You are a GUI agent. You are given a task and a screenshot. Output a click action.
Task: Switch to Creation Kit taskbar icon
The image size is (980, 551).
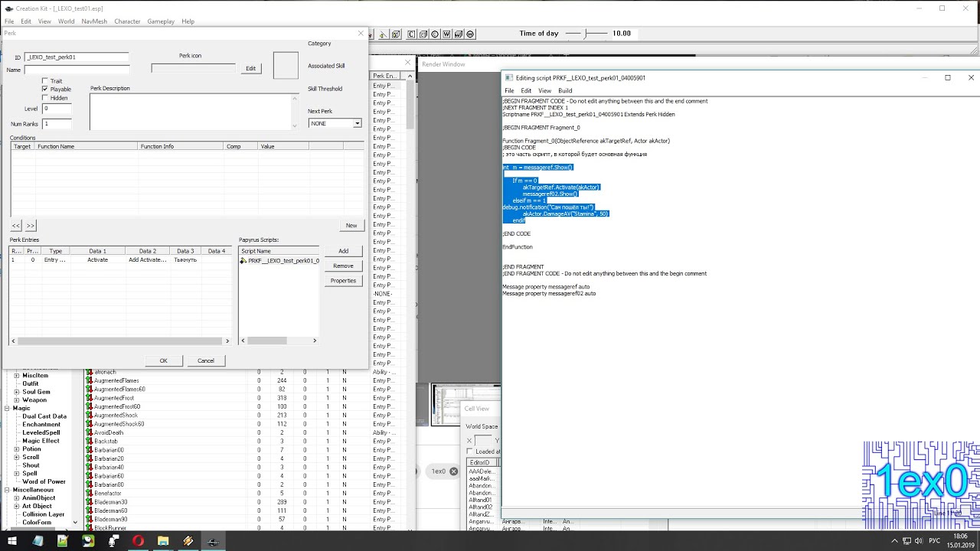[x=213, y=540]
